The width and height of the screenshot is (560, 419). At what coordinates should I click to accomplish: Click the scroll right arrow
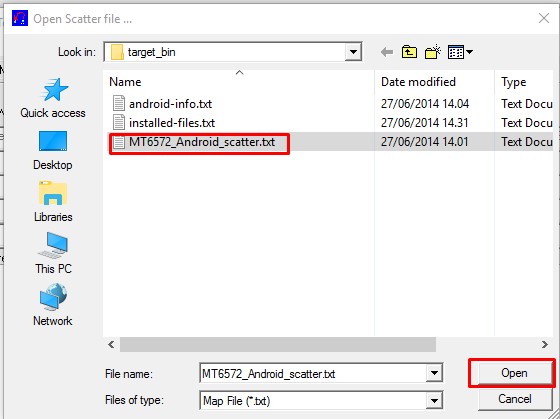point(545,344)
